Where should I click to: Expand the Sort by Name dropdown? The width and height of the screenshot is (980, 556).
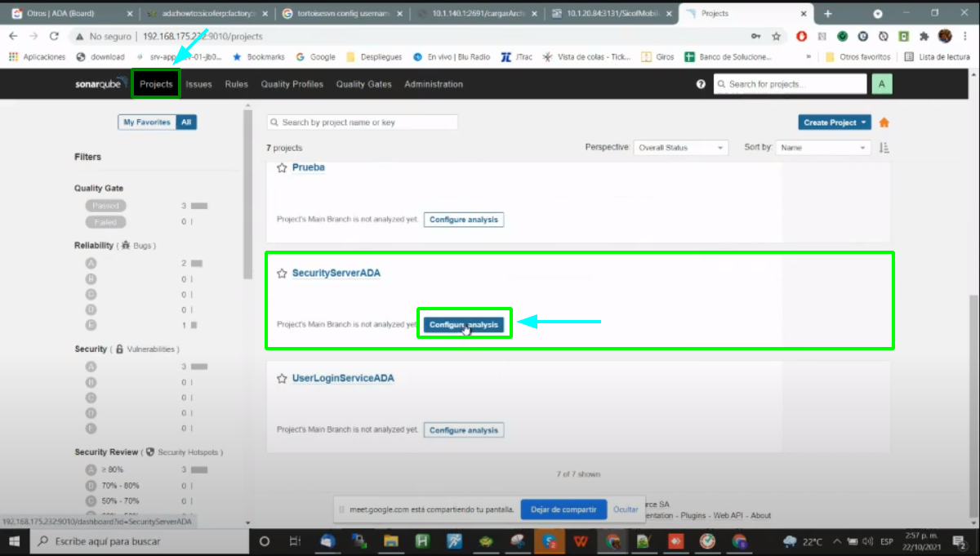click(824, 148)
